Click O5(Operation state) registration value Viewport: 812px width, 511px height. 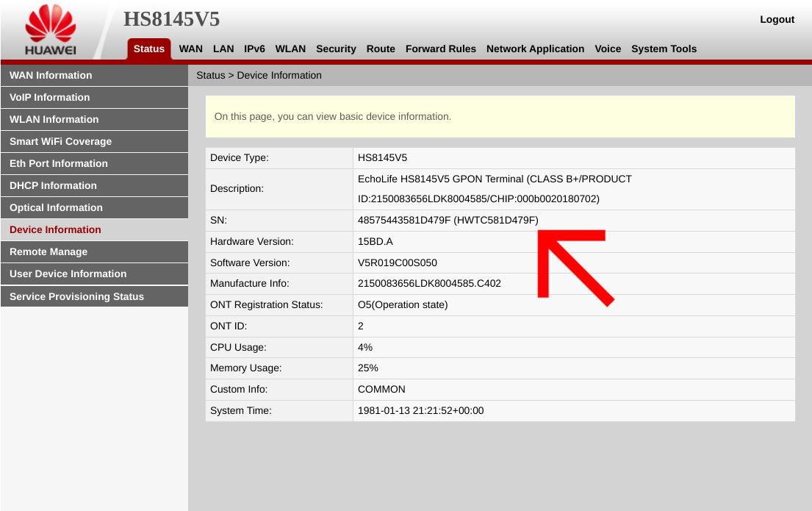click(403, 304)
